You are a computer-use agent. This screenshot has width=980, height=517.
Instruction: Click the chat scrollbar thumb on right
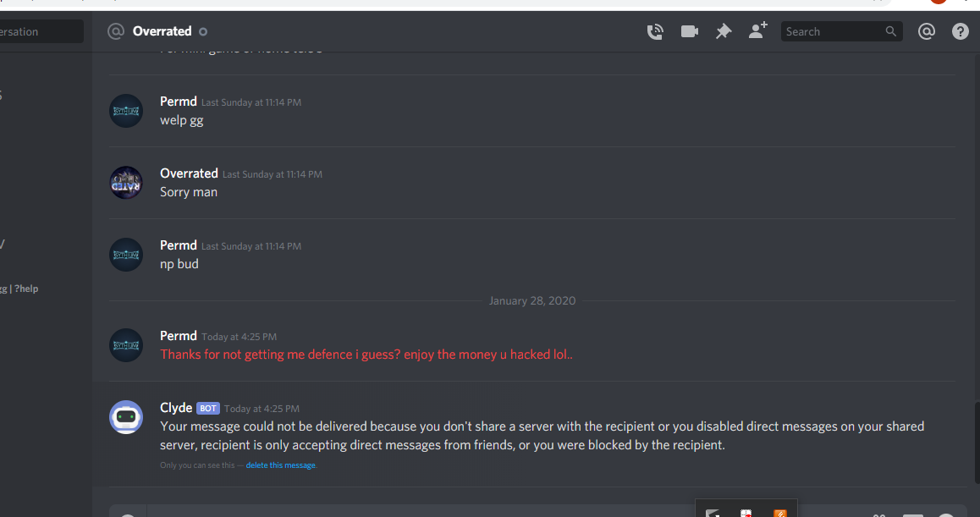tap(977, 443)
